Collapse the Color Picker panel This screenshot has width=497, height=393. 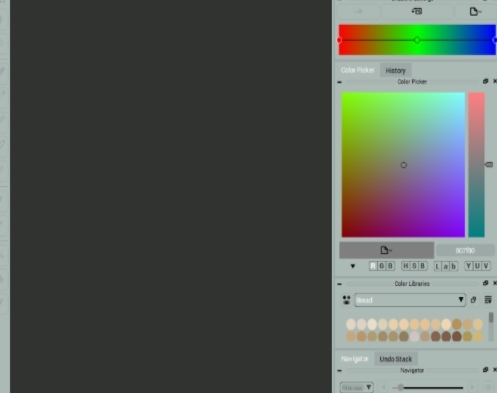[340, 82]
